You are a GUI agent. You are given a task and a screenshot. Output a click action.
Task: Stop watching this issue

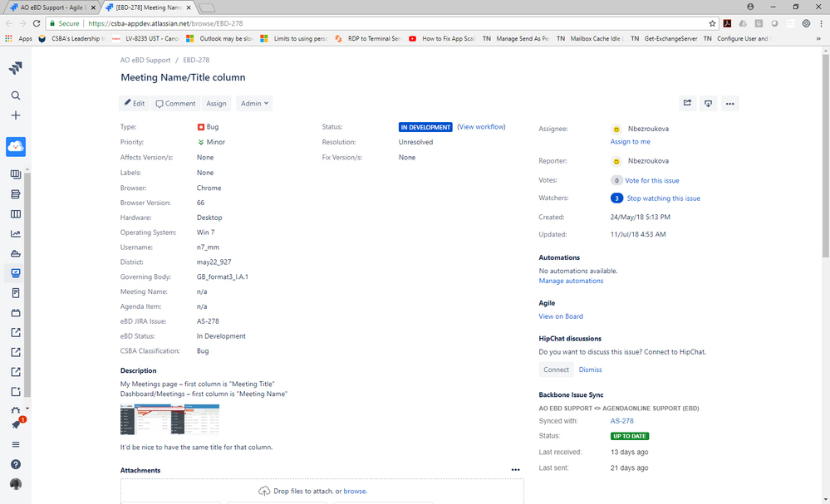pyautogui.click(x=661, y=198)
